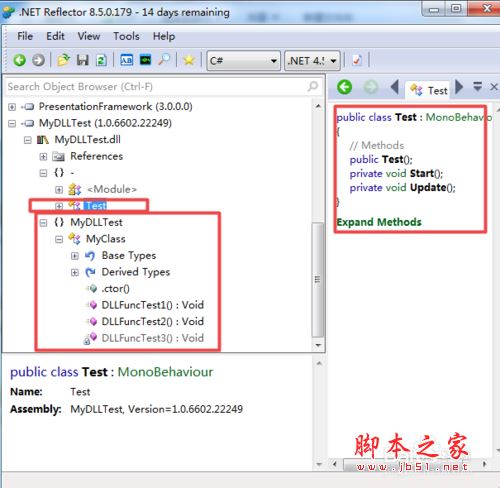Open the tab list dropdown icon in code pane

pos(478,87)
